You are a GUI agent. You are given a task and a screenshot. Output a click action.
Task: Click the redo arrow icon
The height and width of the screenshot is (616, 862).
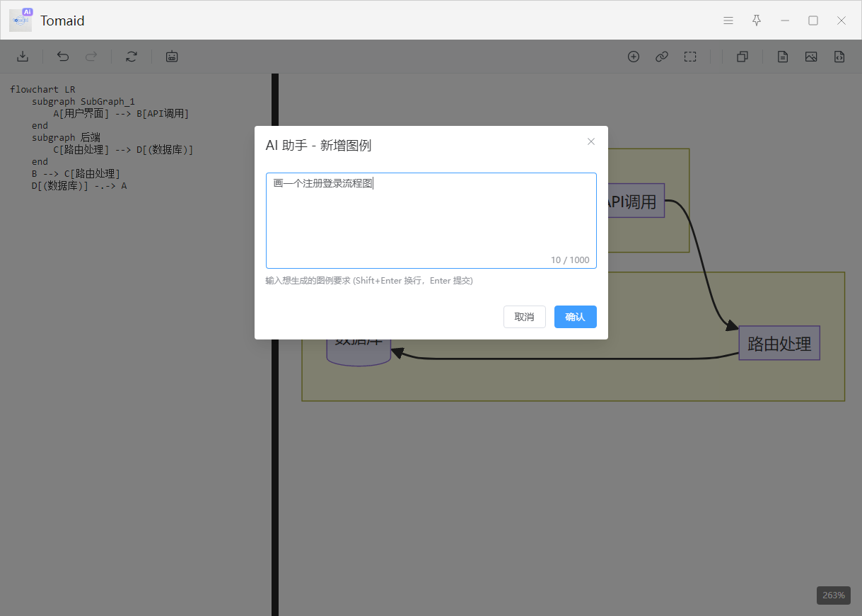(91, 57)
